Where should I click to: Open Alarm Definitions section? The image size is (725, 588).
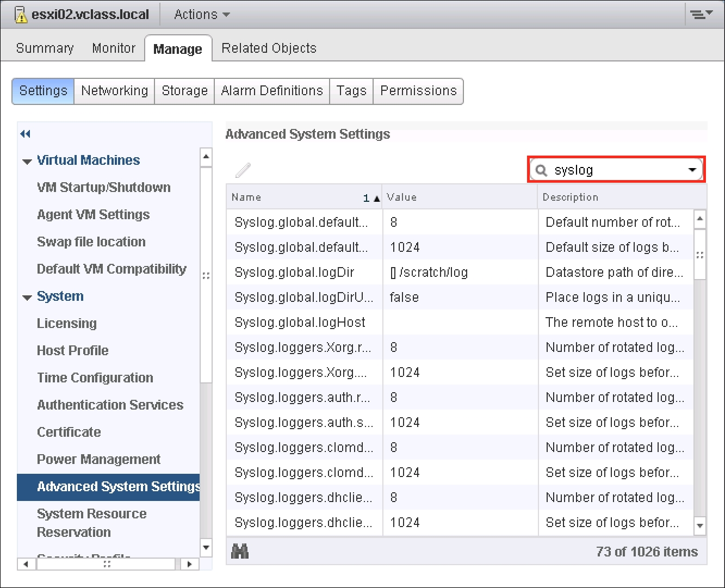(x=272, y=91)
